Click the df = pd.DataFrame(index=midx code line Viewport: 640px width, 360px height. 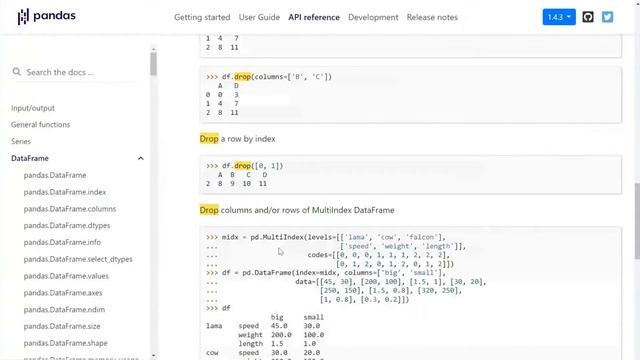point(326,273)
